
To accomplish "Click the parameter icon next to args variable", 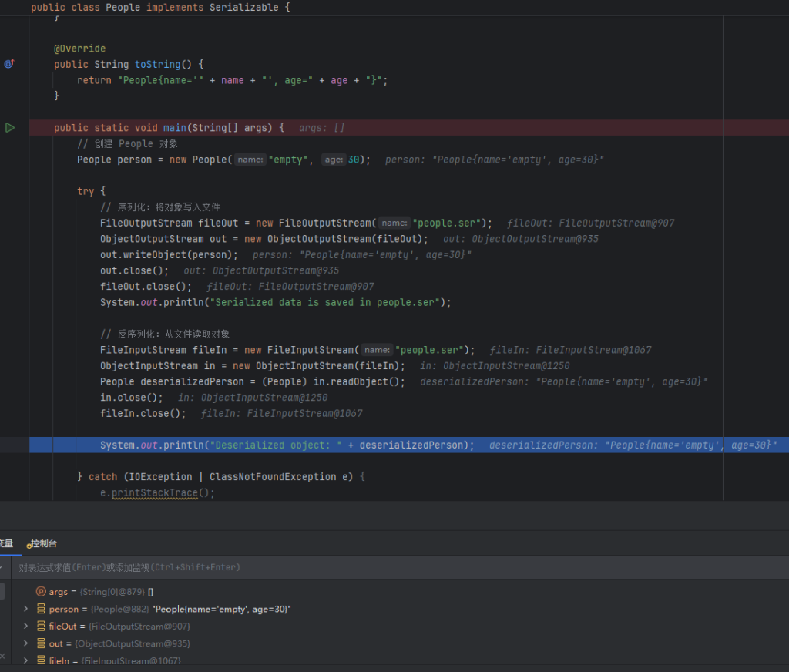I will click(x=41, y=592).
